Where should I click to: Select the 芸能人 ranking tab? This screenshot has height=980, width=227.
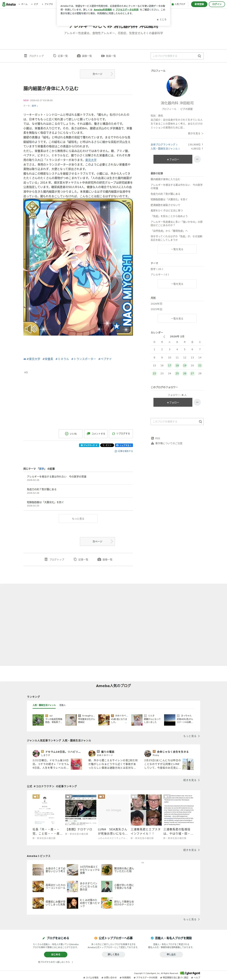[62, 705]
